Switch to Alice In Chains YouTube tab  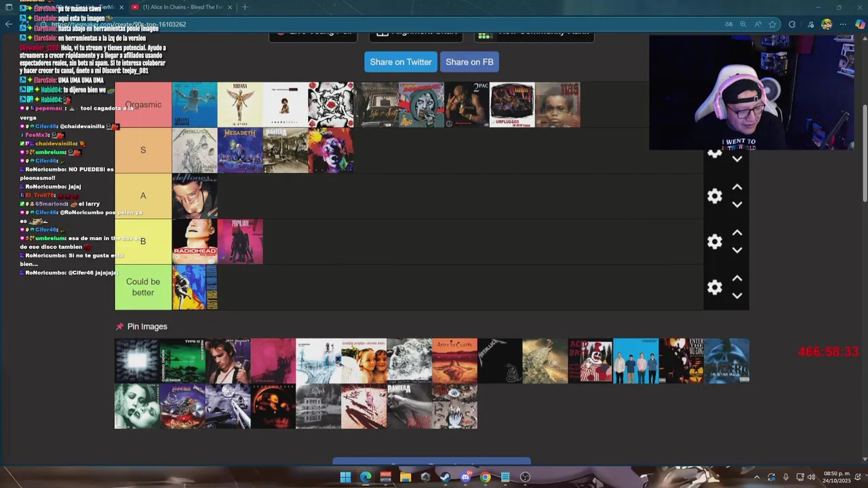pos(182,7)
